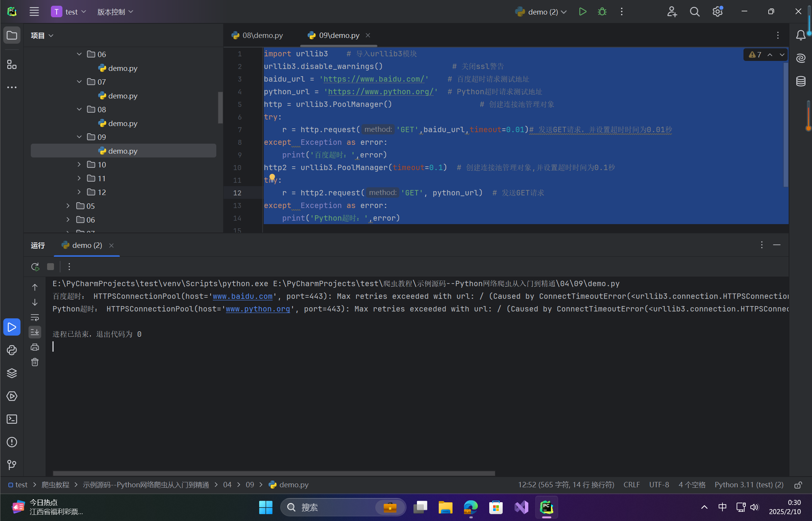Click the www.baidu.com link in console

pos(242,297)
